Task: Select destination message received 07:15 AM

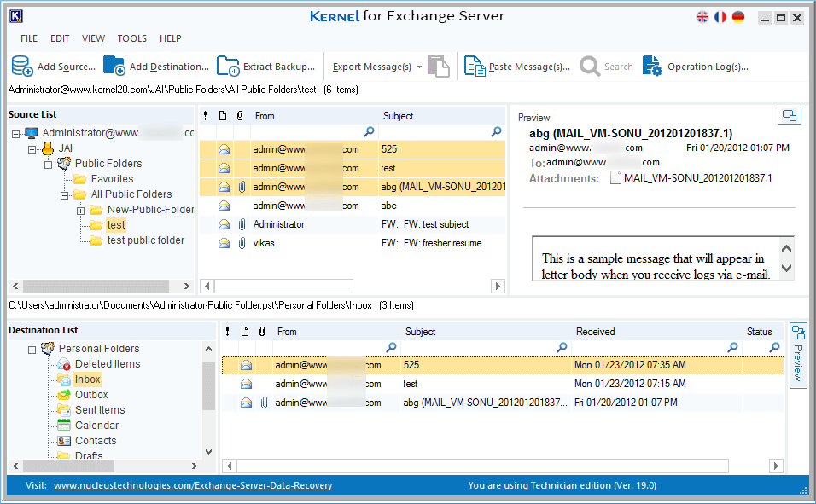Action: [x=503, y=384]
